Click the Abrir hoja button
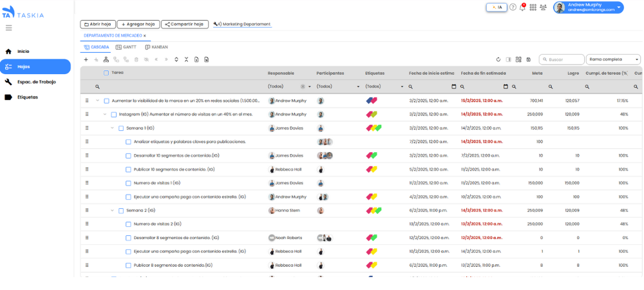The height and width of the screenshot is (290, 644). [98, 24]
